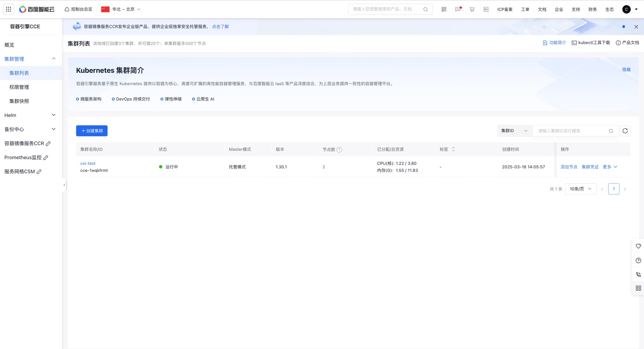The image size is (644, 349).
Task: Collapse the 集群管理 menu section
Action: click(54, 59)
